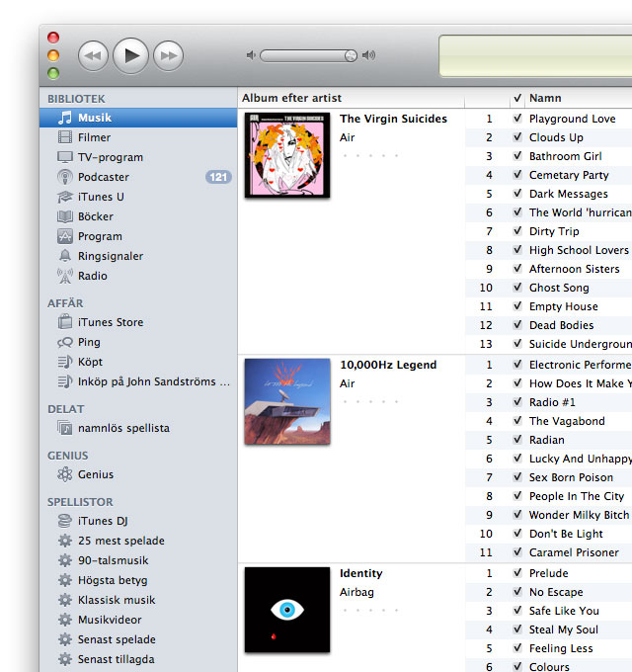Screen dimensions: 632x672
Task: Select song Afternoon Sisters
Action: tap(574, 269)
